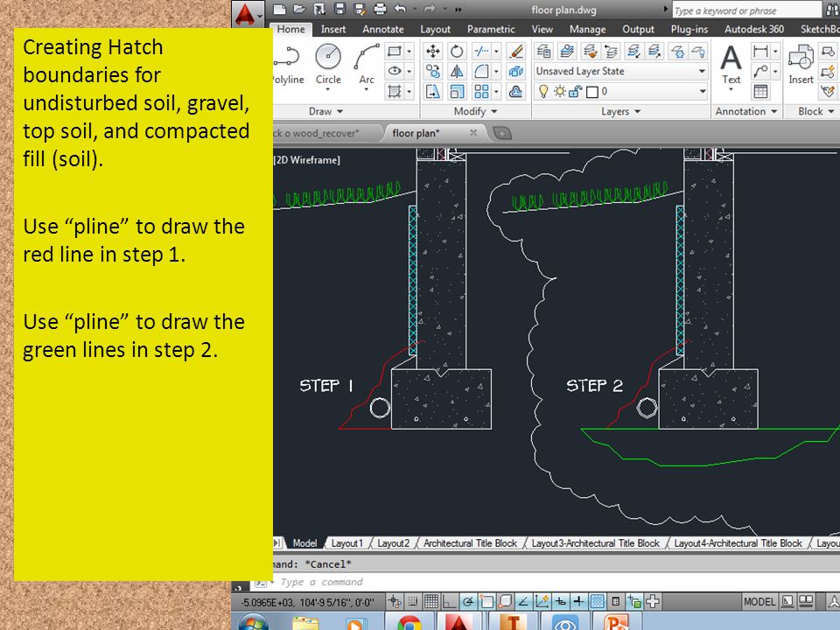This screenshot has height=630, width=840.
Task: Select the Erase tool
Action: click(x=516, y=52)
